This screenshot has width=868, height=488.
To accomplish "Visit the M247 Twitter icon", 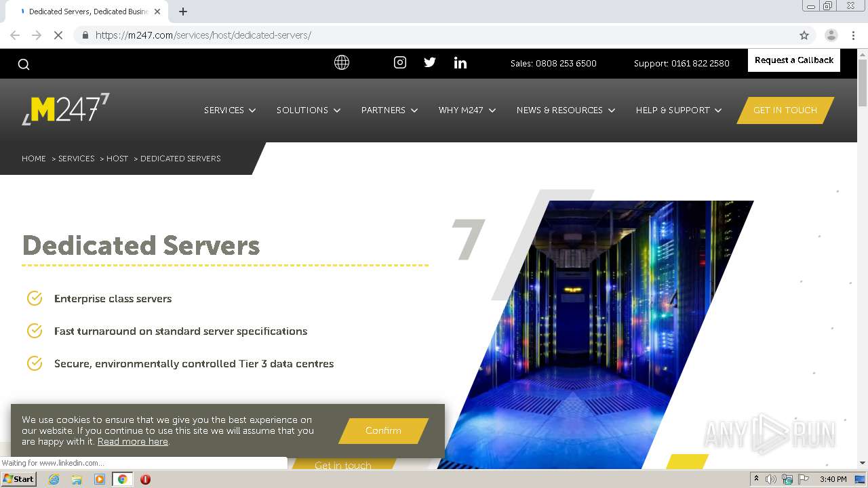I will point(430,62).
